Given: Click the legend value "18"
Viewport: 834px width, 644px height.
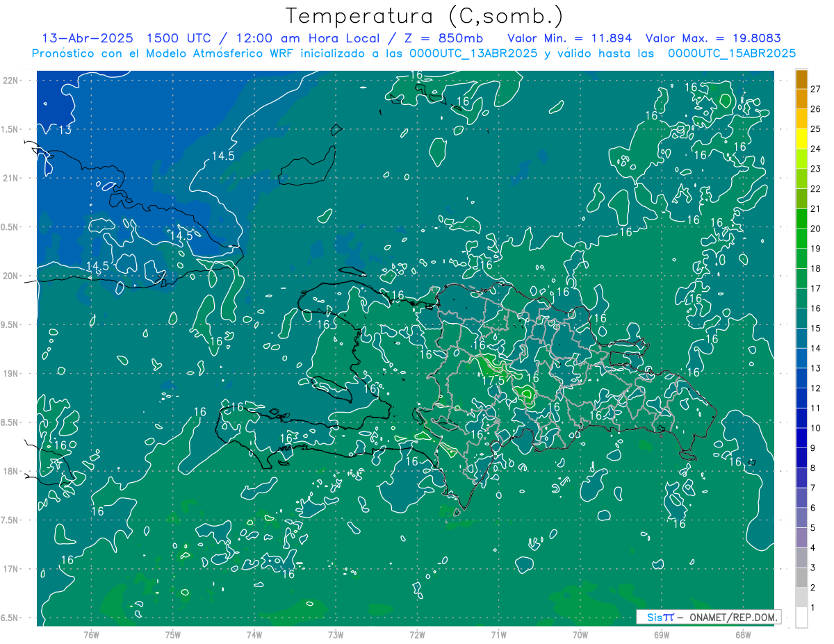Looking at the screenshot, I should 816,269.
